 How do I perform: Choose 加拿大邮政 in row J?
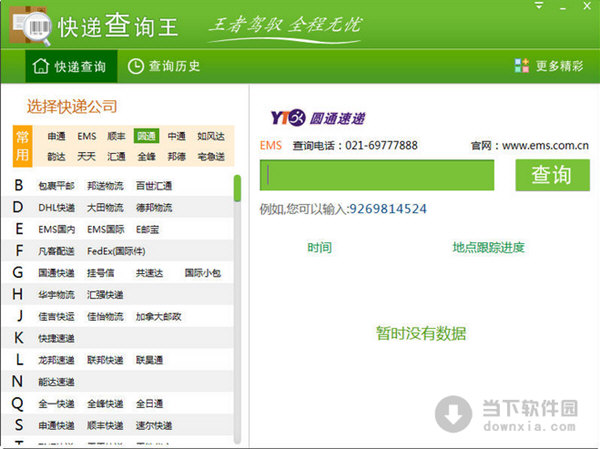(158, 317)
